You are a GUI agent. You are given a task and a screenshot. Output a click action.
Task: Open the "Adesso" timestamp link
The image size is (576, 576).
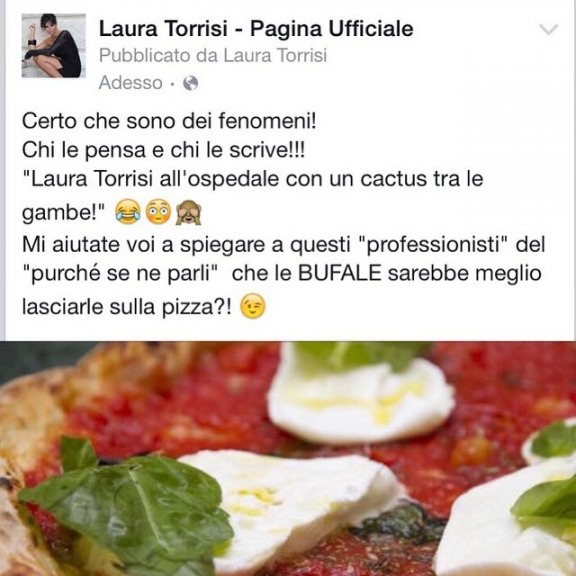point(131,83)
